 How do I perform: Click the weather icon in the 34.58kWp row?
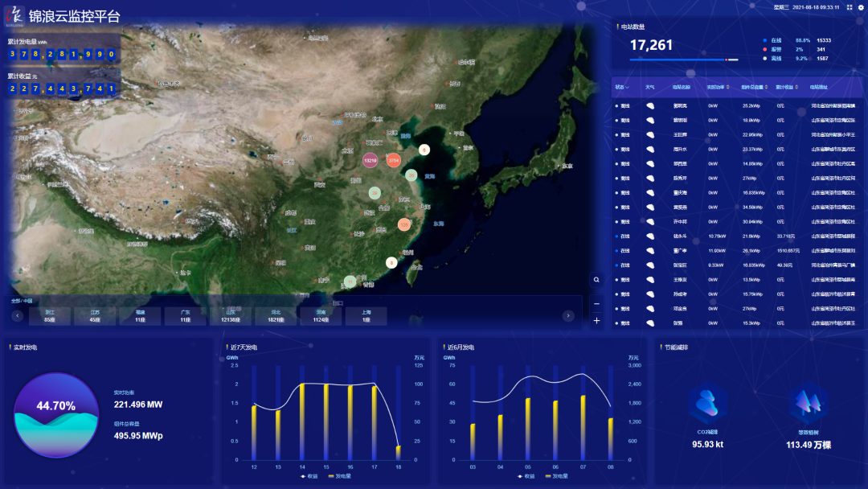pos(650,208)
